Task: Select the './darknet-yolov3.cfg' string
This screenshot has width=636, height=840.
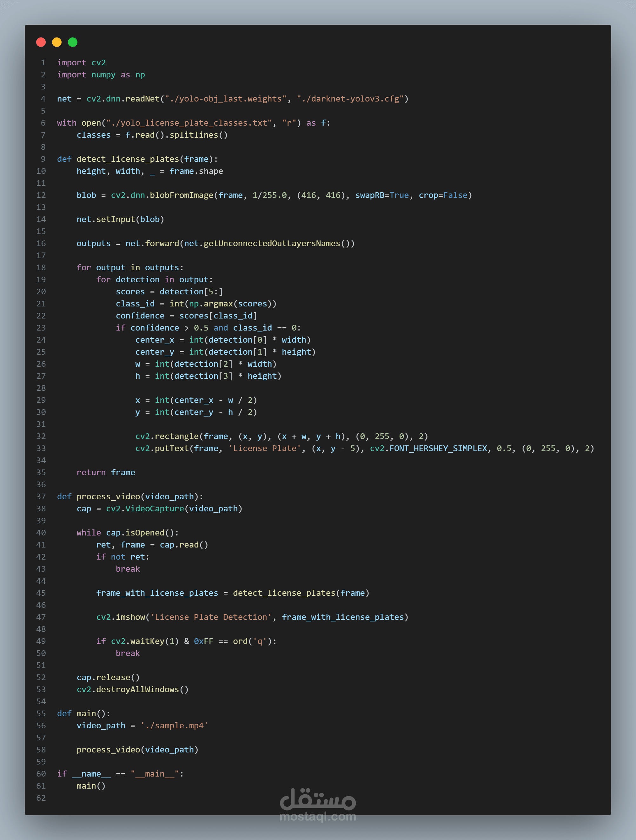Action: [x=350, y=99]
